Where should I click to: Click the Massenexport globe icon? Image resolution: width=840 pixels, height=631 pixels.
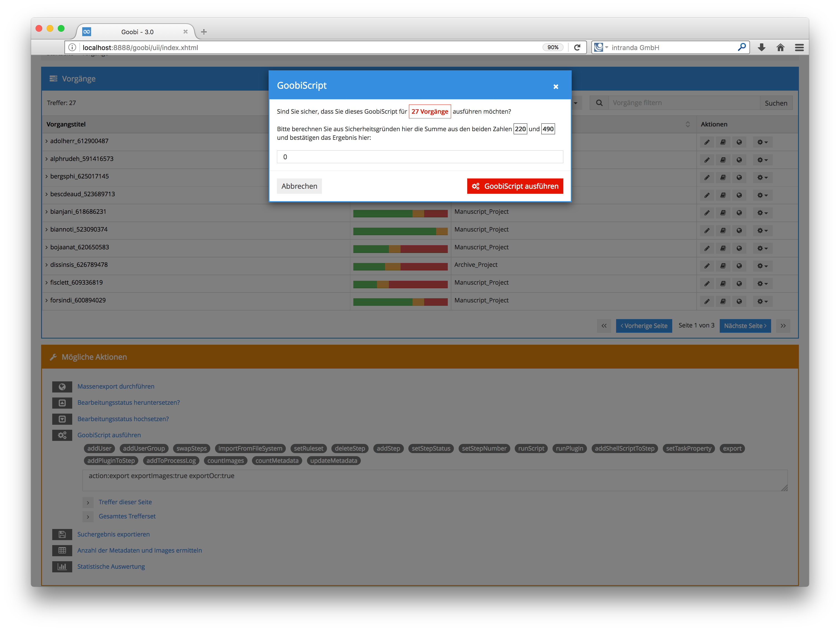(62, 387)
